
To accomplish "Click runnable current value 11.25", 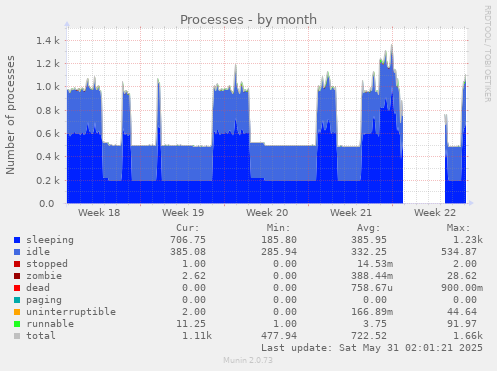I will pos(191,324).
